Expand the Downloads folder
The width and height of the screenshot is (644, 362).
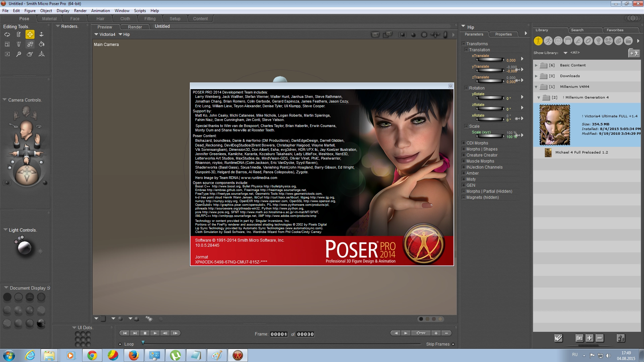(x=536, y=76)
